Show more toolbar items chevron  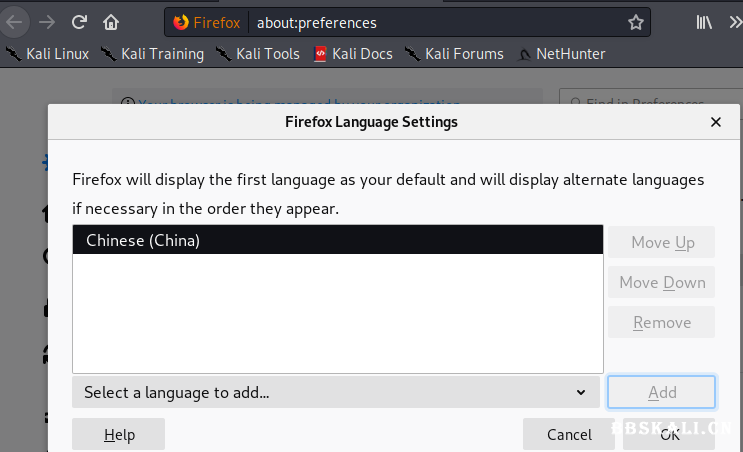(734, 22)
